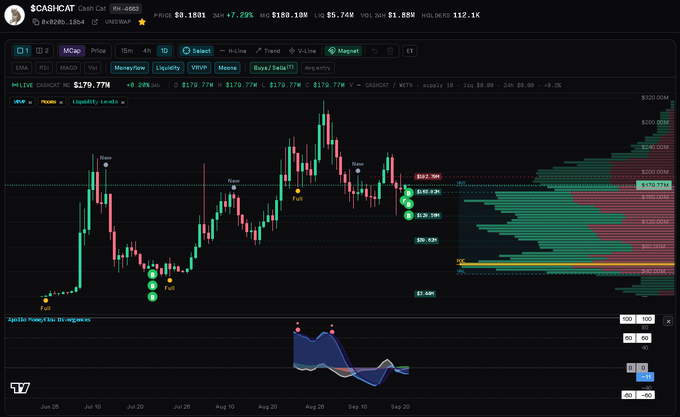
Task: Choose the V-Line drawing tool
Action: tap(303, 51)
